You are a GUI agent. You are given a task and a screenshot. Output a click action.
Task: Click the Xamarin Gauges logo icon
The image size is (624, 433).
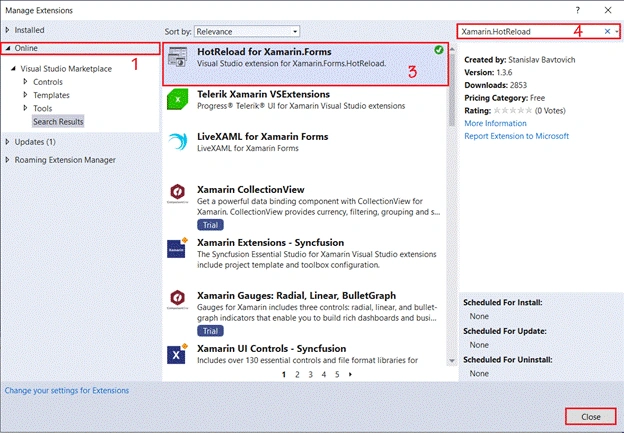(177, 299)
